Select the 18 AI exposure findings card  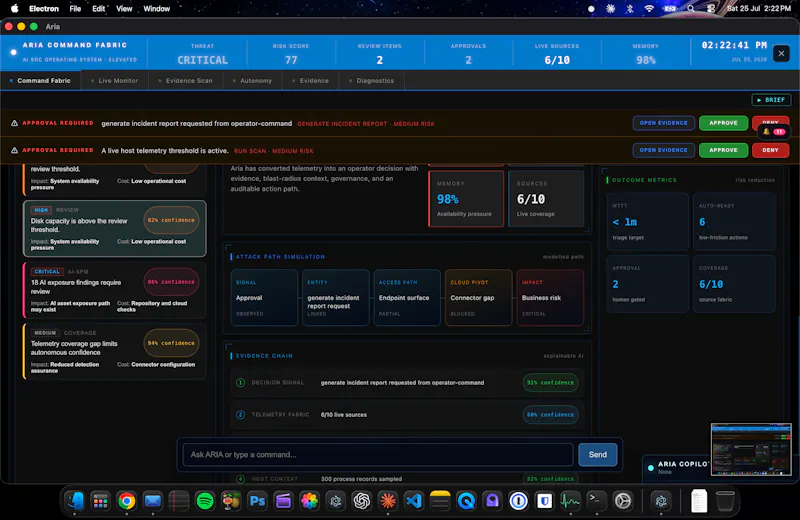(x=115, y=289)
